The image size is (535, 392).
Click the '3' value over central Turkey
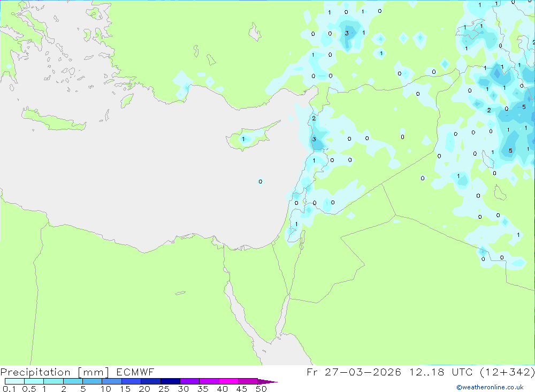pos(347,33)
